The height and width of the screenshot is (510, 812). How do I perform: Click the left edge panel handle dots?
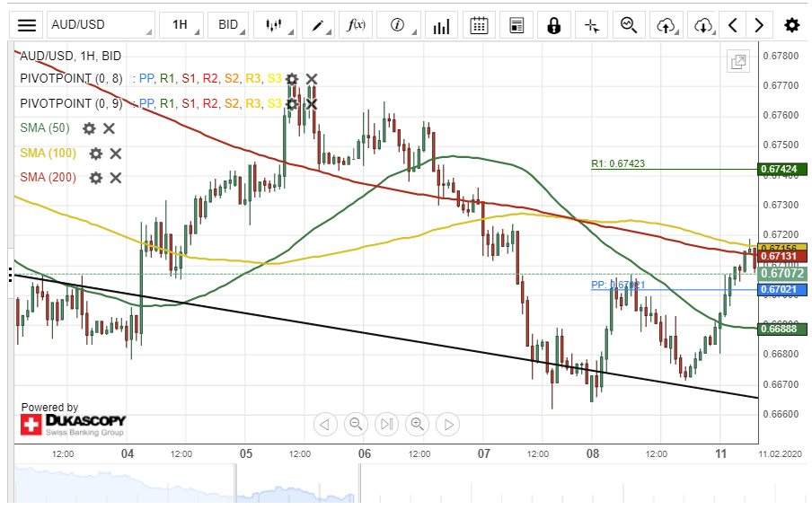pos(11,275)
